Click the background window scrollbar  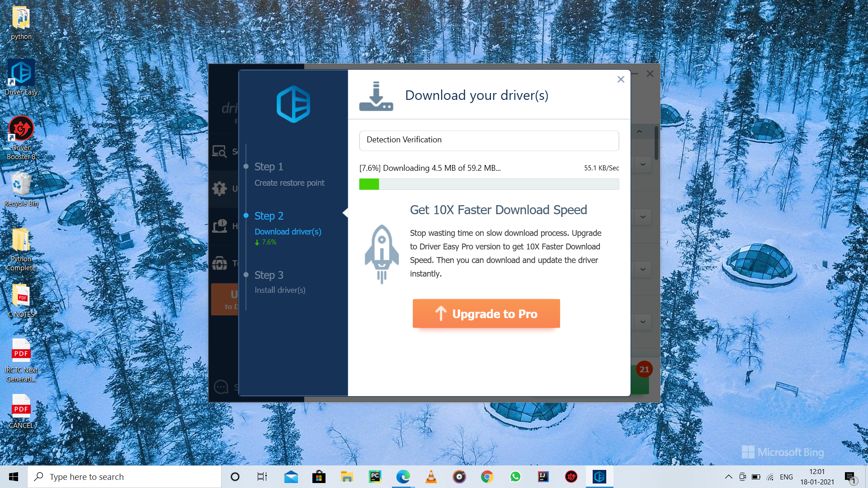coord(656,142)
